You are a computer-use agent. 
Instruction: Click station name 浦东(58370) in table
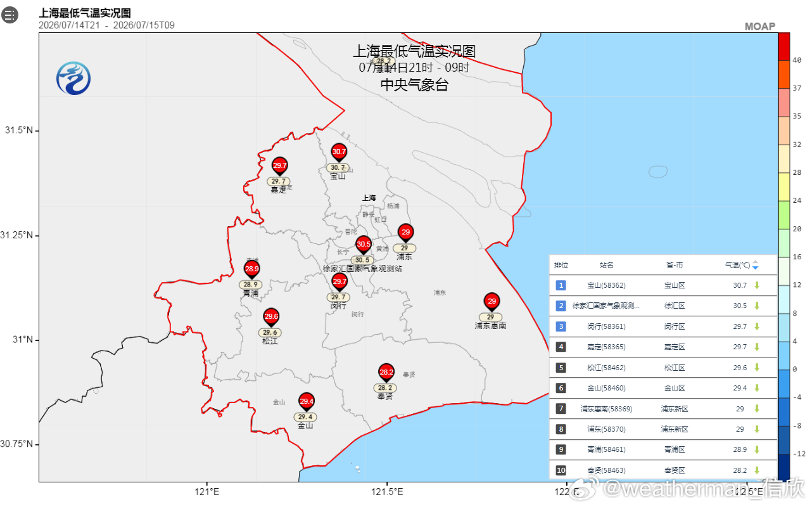(x=606, y=429)
